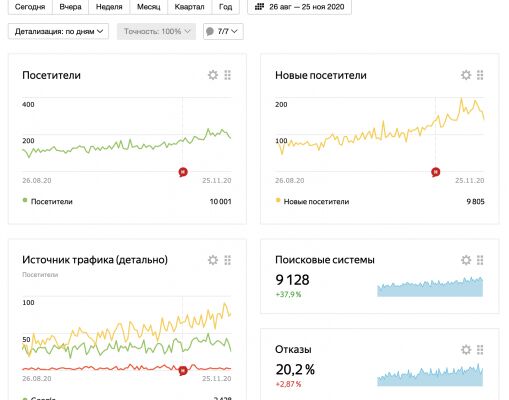Click drag handle of Поисковые системы widget
The height and width of the screenshot is (400, 509).
tap(480, 260)
